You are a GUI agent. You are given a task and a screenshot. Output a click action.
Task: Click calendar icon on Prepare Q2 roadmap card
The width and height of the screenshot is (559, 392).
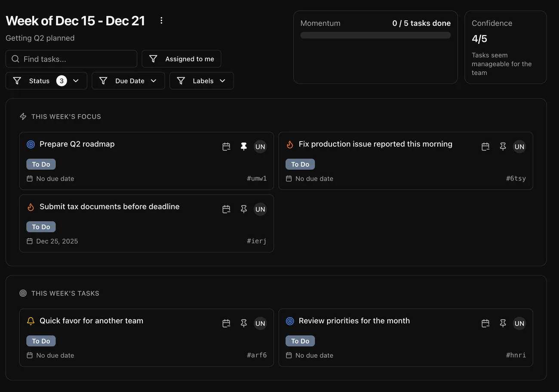pos(226,147)
